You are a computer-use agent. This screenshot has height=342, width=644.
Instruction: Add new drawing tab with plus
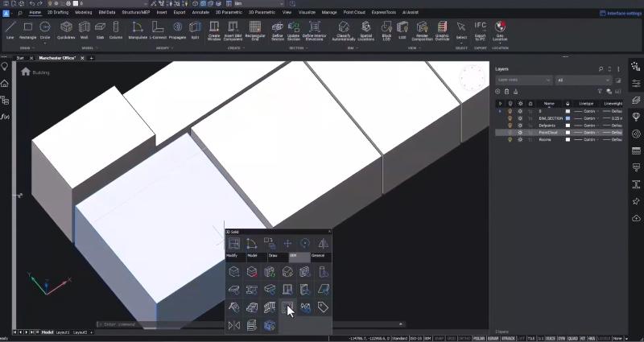92,58
